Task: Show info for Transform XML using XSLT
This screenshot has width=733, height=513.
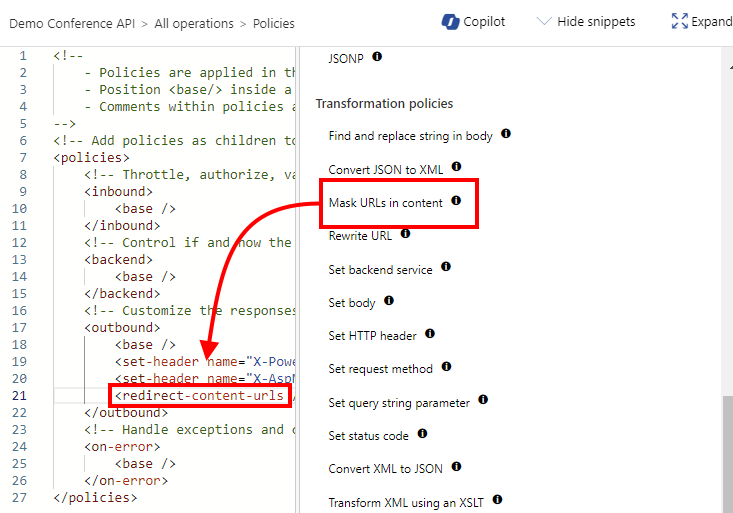Action: pos(497,499)
